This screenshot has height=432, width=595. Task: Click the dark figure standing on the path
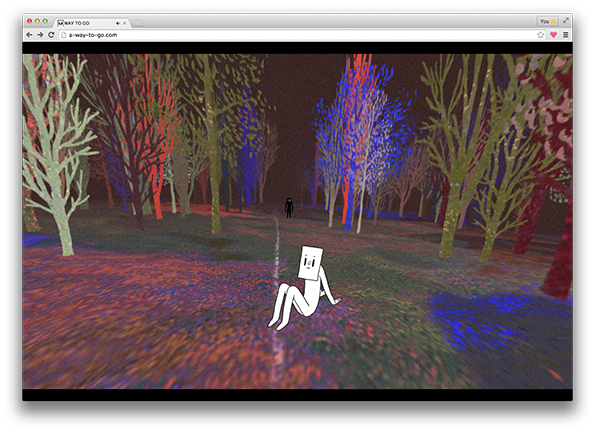click(x=289, y=208)
